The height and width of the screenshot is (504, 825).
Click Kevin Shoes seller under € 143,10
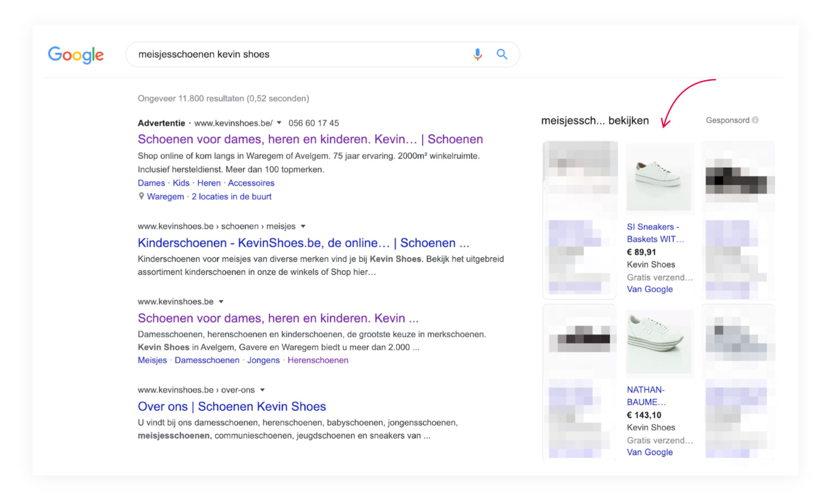pyautogui.click(x=651, y=428)
